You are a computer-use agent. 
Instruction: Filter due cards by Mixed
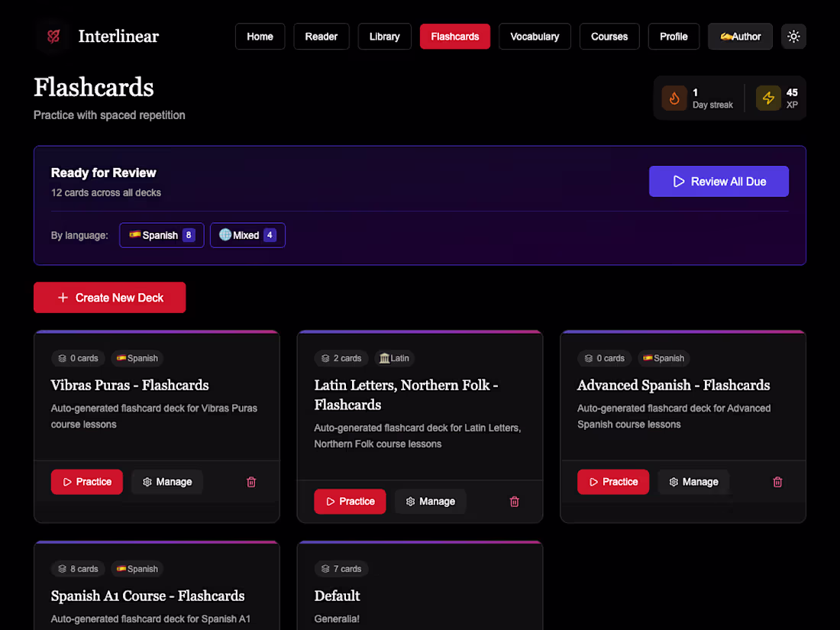pyautogui.click(x=247, y=235)
